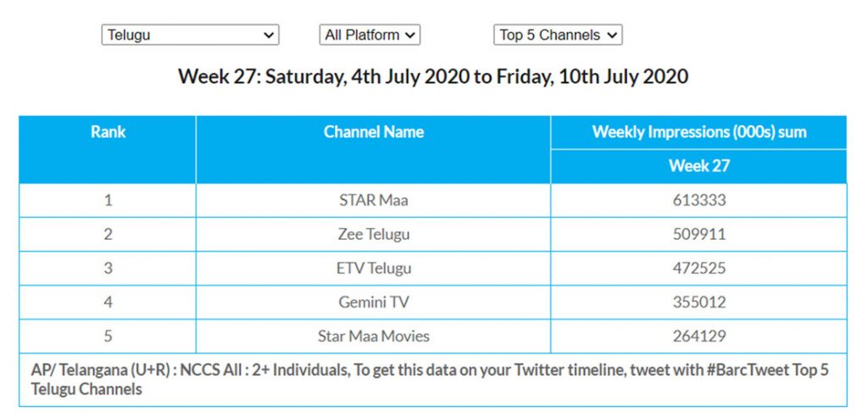868x417 pixels.
Task: Click the rank 1 cell
Action: 108,201
